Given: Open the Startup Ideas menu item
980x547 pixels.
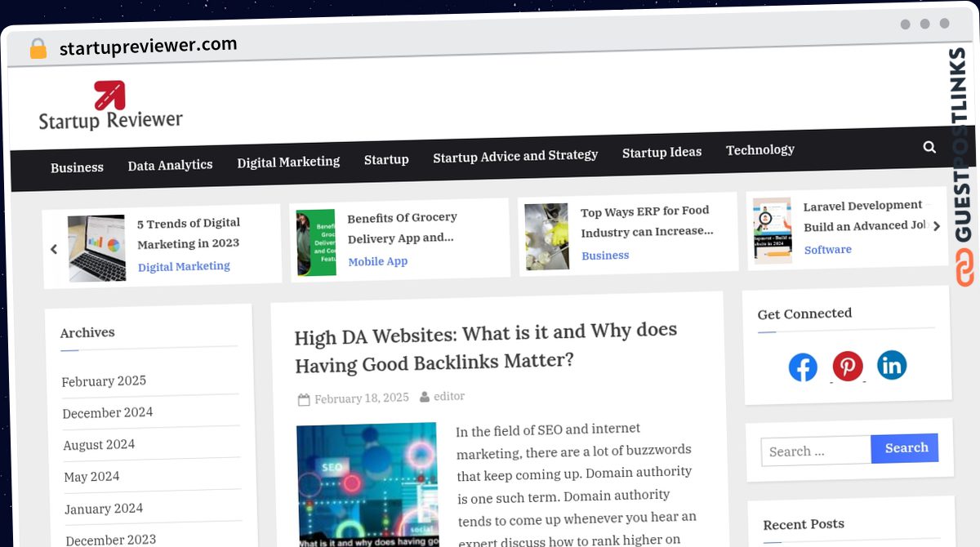Looking at the screenshot, I should click(x=661, y=152).
